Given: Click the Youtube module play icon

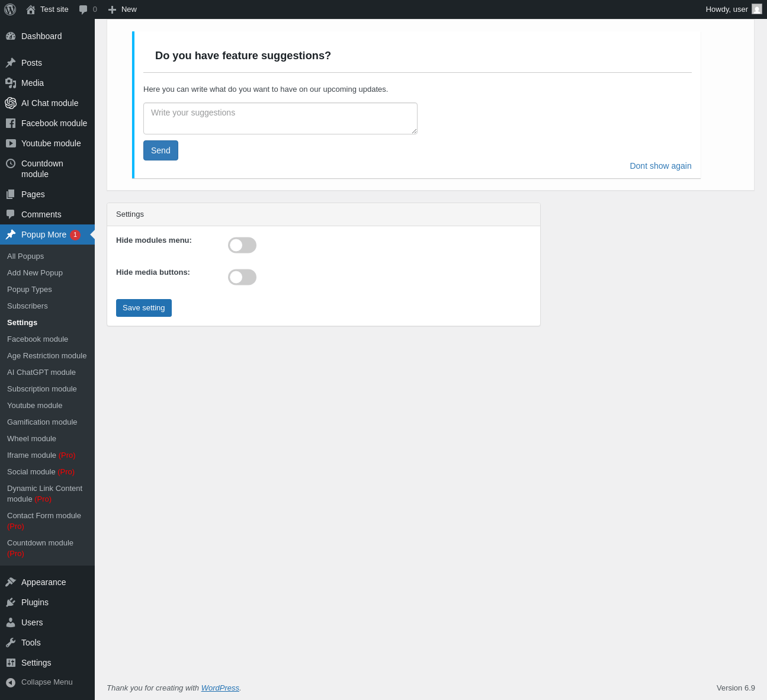Looking at the screenshot, I should [11, 143].
